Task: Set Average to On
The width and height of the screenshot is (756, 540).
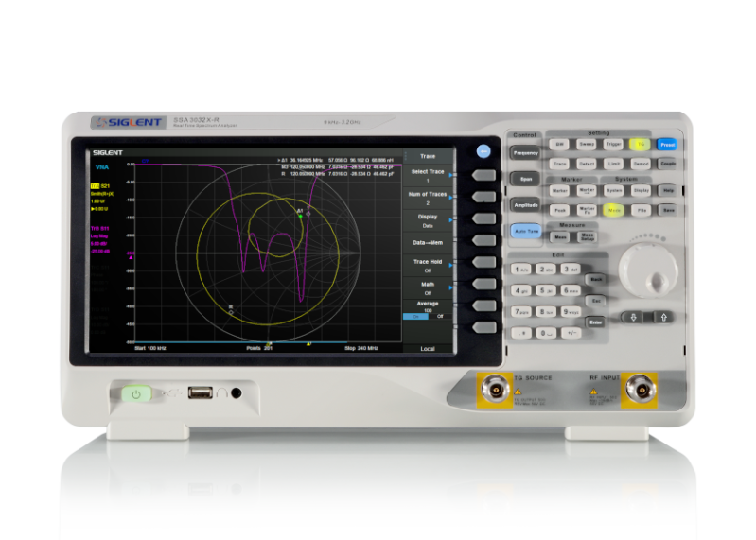Action: click(x=415, y=317)
